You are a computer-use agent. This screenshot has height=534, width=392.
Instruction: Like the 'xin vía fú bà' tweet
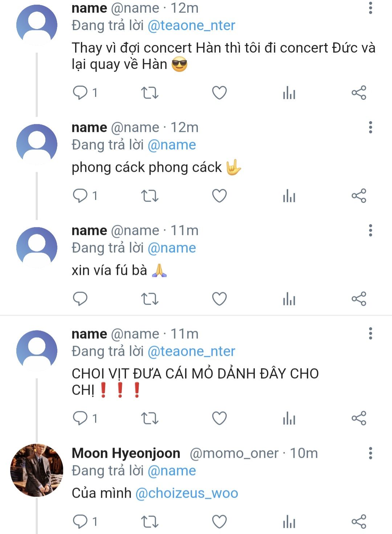tap(219, 299)
